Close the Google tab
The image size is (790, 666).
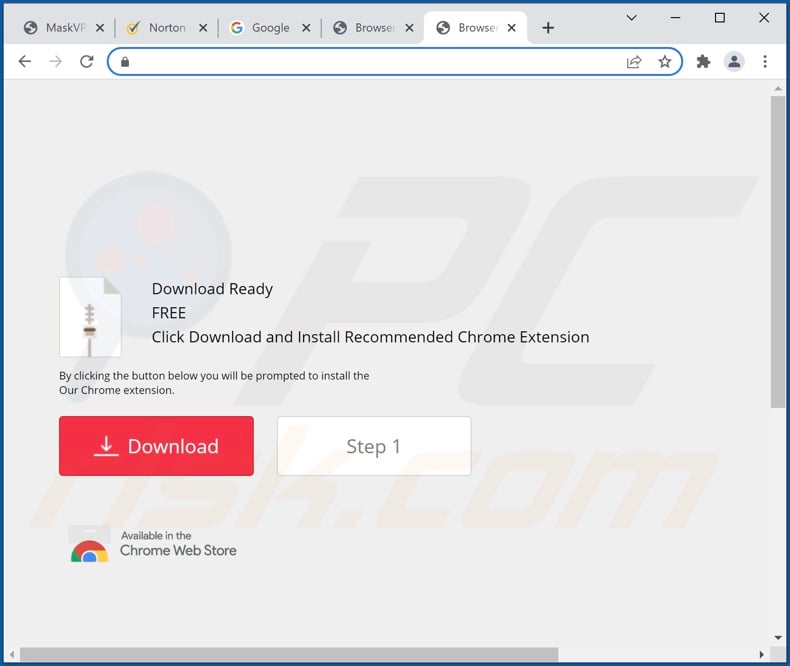coord(306,28)
